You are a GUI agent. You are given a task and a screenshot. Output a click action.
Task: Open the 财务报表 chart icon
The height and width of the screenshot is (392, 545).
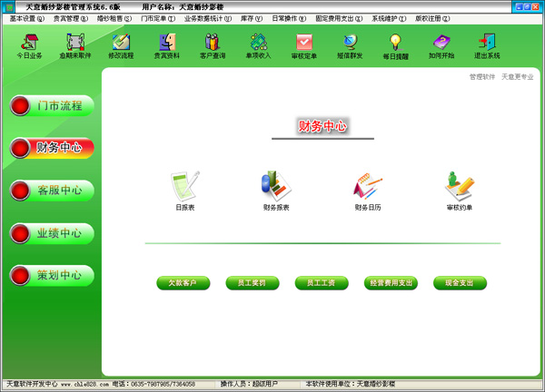click(x=275, y=188)
